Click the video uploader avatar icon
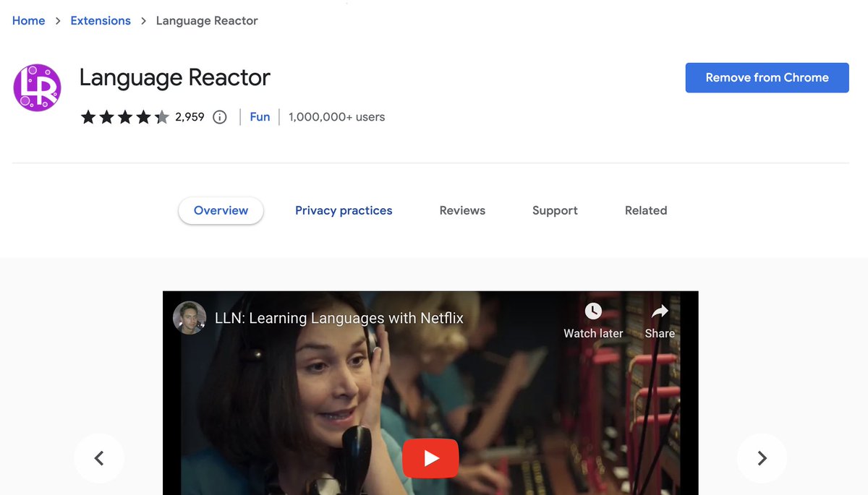Screen dimensions: 868x495 (190, 318)
